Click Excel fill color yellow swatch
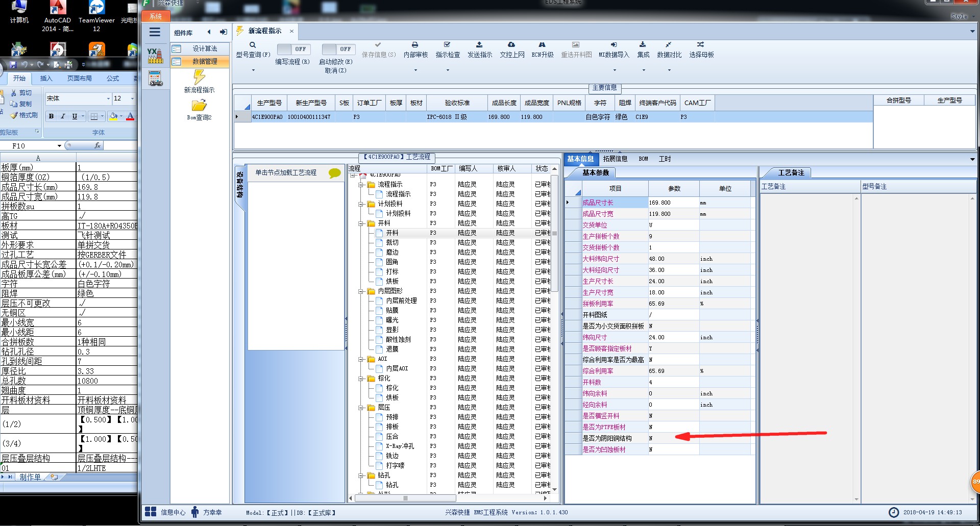The height and width of the screenshot is (526, 980). (113, 116)
